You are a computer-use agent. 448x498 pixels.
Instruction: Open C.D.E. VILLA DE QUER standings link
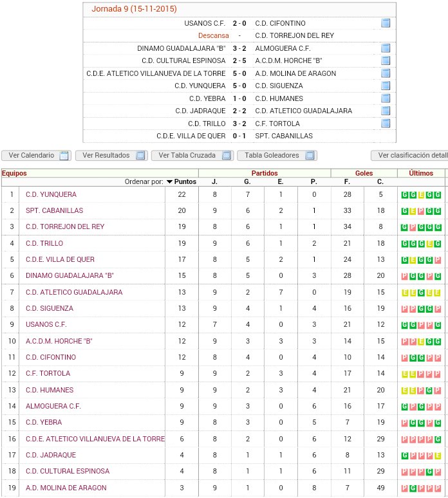[x=60, y=259]
